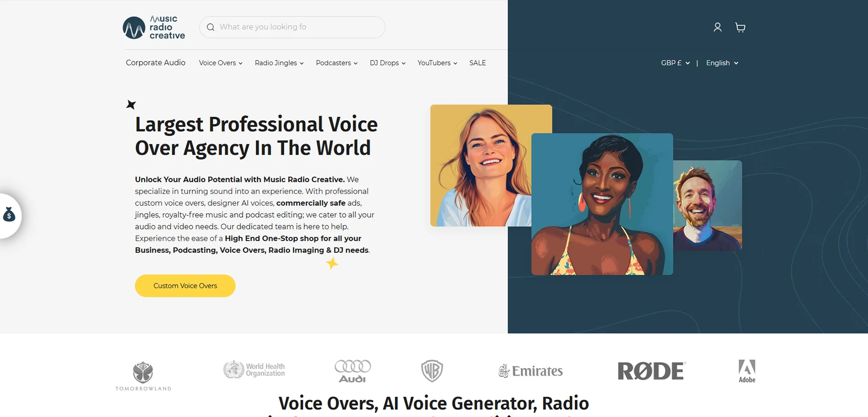Viewport: 868px width, 417px height.
Task: Click the Music Radio Creative logo
Action: click(153, 27)
